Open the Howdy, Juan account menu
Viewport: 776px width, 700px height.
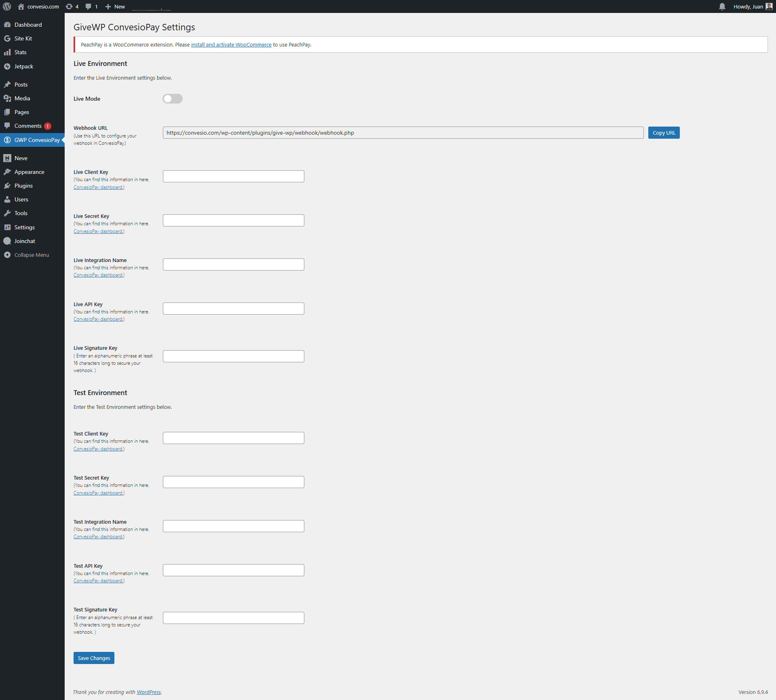(x=748, y=6)
